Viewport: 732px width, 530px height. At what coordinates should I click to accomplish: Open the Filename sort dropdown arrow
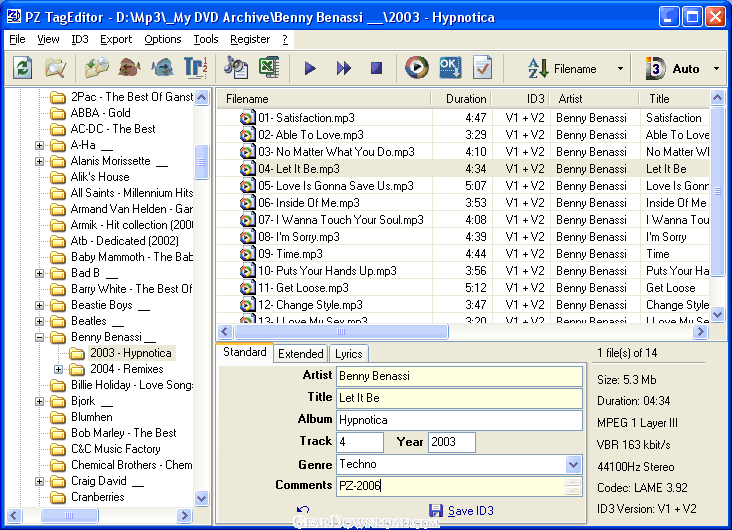click(x=620, y=69)
